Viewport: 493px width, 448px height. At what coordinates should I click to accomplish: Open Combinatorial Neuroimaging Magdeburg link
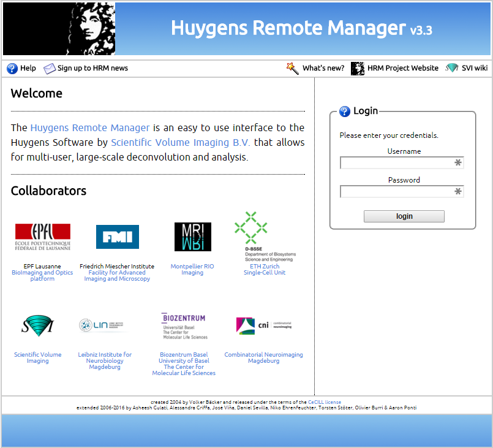[264, 358]
